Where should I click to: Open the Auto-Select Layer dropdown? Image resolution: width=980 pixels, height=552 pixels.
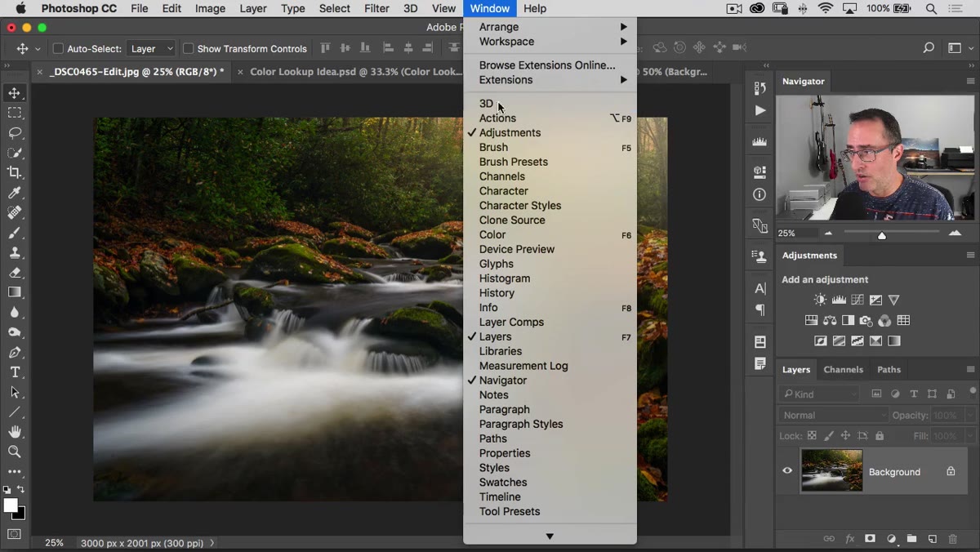pyautogui.click(x=152, y=49)
